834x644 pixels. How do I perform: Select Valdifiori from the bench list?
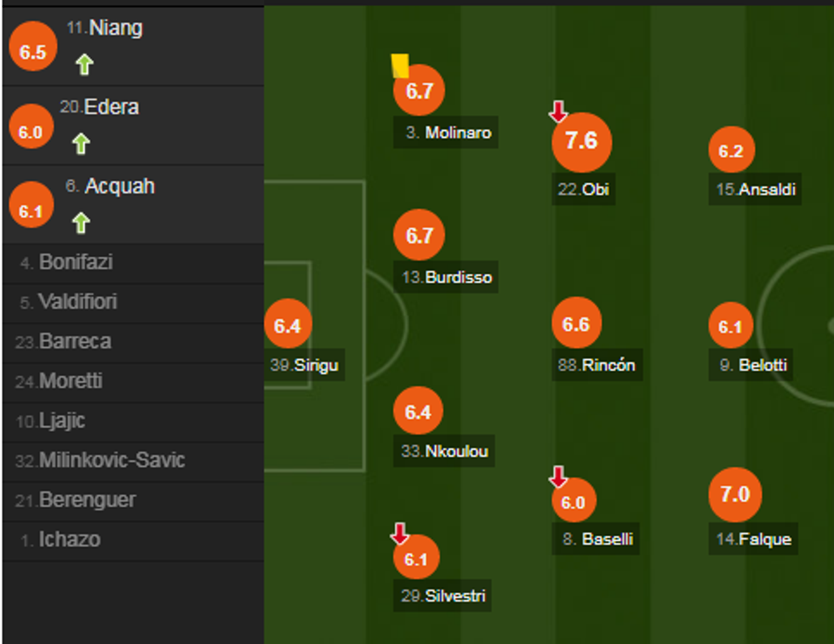(x=77, y=302)
